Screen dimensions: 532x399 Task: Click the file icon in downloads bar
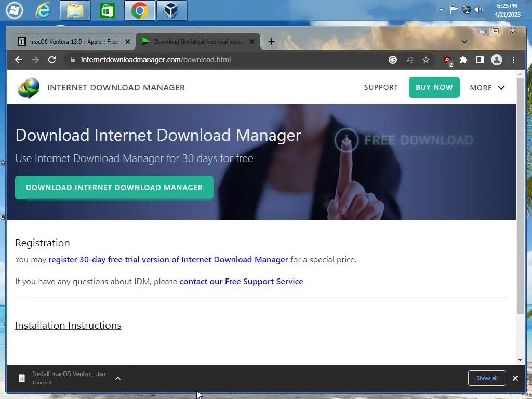tap(22, 378)
